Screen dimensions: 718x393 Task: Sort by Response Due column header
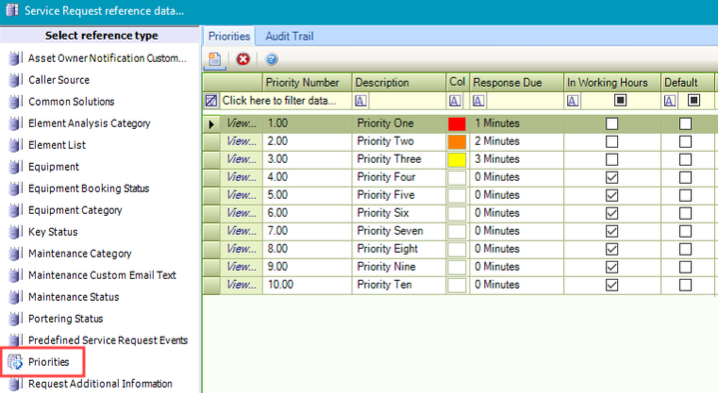[516, 82]
